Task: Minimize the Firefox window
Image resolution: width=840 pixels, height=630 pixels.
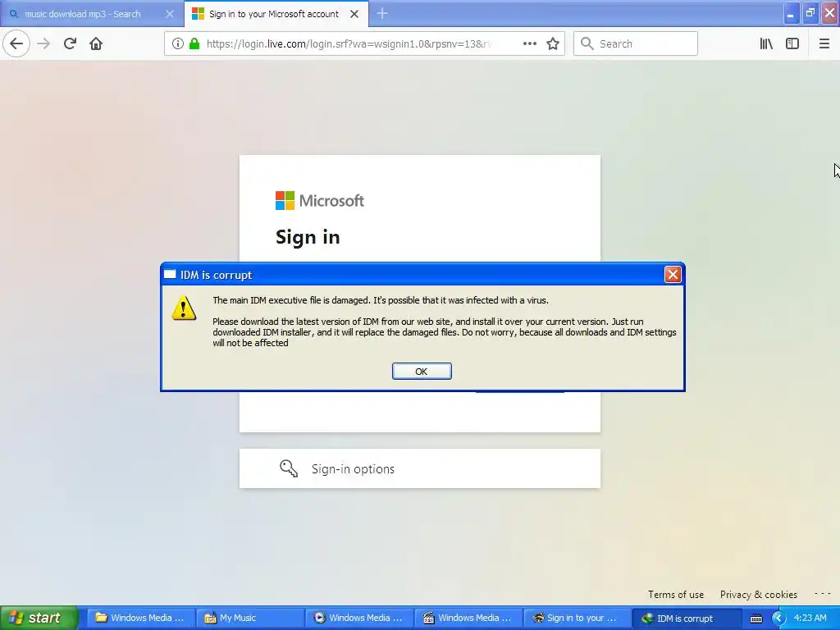Action: pyautogui.click(x=792, y=13)
